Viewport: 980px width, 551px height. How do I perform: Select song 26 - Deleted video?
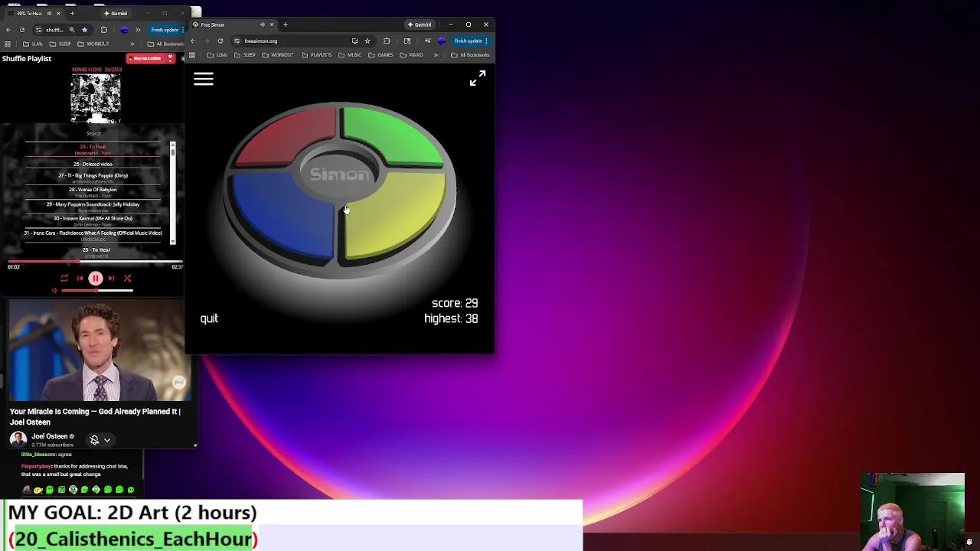[x=93, y=164]
